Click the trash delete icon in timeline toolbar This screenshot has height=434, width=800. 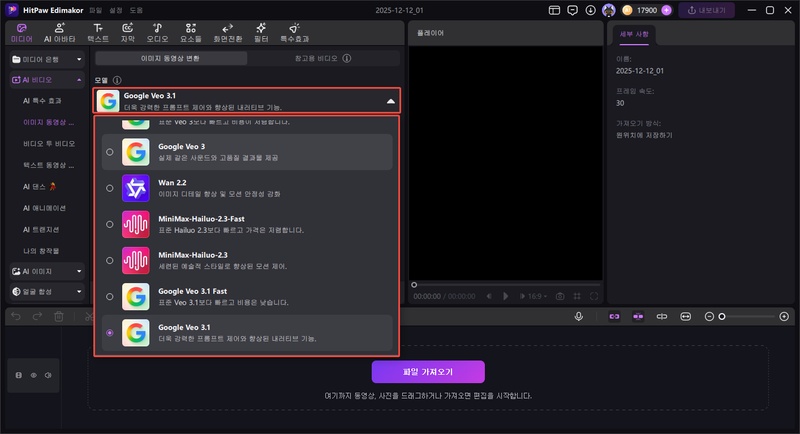point(59,316)
